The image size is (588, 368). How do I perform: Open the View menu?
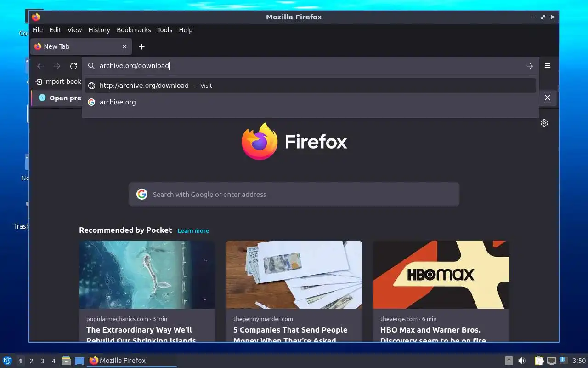coord(74,30)
